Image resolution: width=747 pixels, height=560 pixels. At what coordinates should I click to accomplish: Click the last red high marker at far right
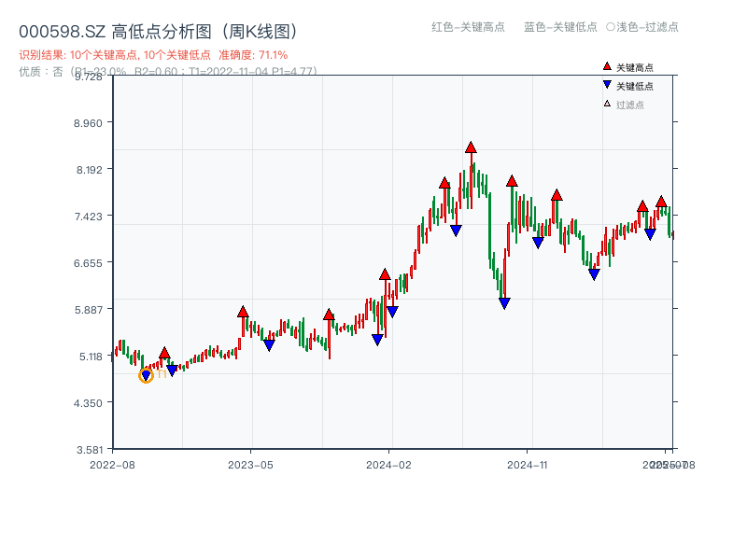pyautogui.click(x=661, y=202)
